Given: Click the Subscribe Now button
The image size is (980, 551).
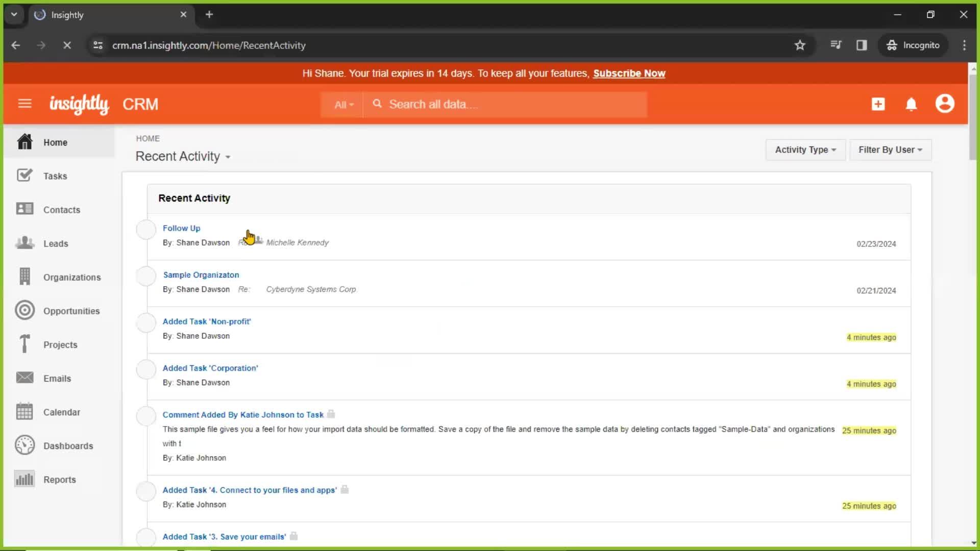Looking at the screenshot, I should click(629, 73).
